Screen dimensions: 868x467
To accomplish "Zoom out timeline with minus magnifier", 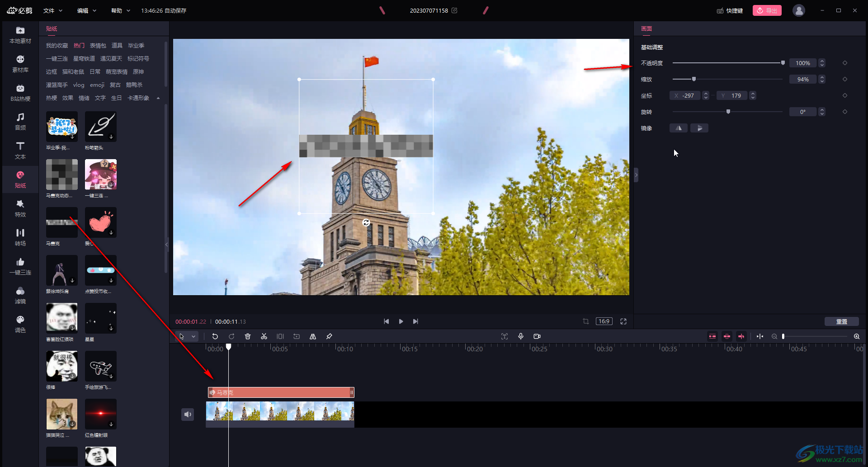I will pos(774,336).
